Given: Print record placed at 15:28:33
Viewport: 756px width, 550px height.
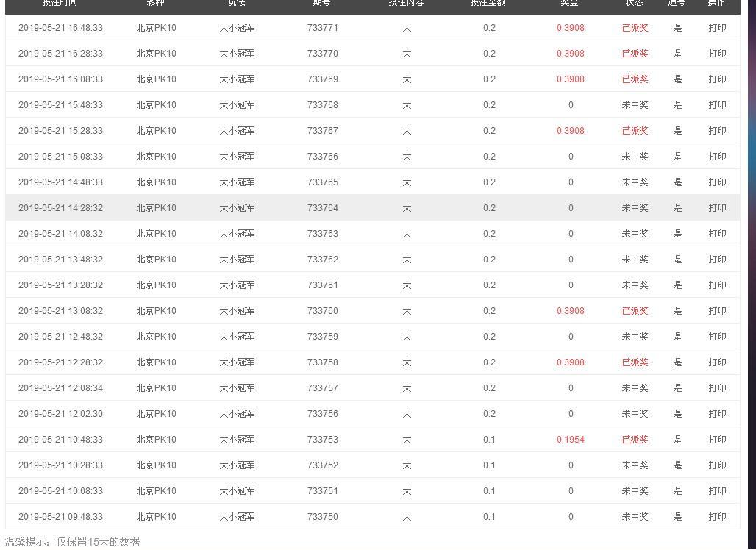Looking at the screenshot, I should click(x=717, y=131).
